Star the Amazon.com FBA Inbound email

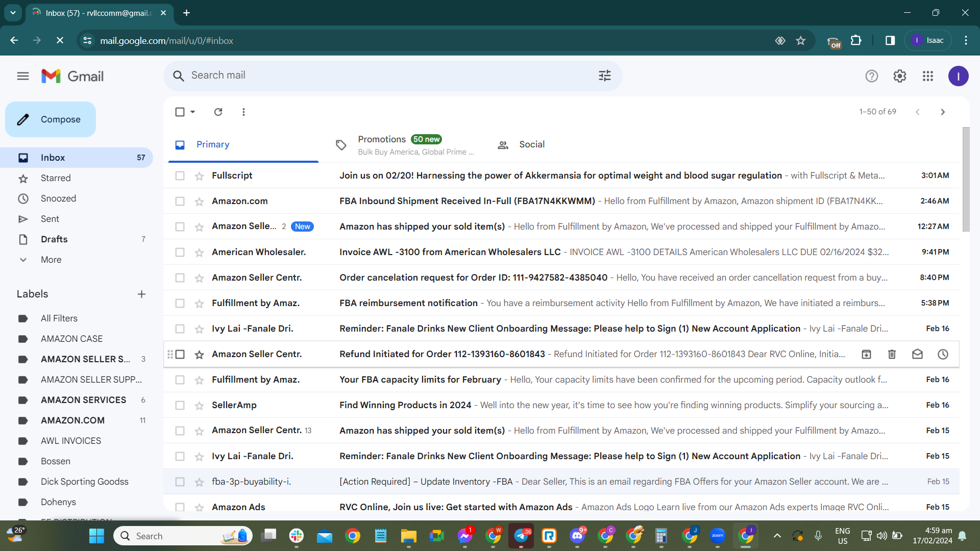click(x=199, y=202)
